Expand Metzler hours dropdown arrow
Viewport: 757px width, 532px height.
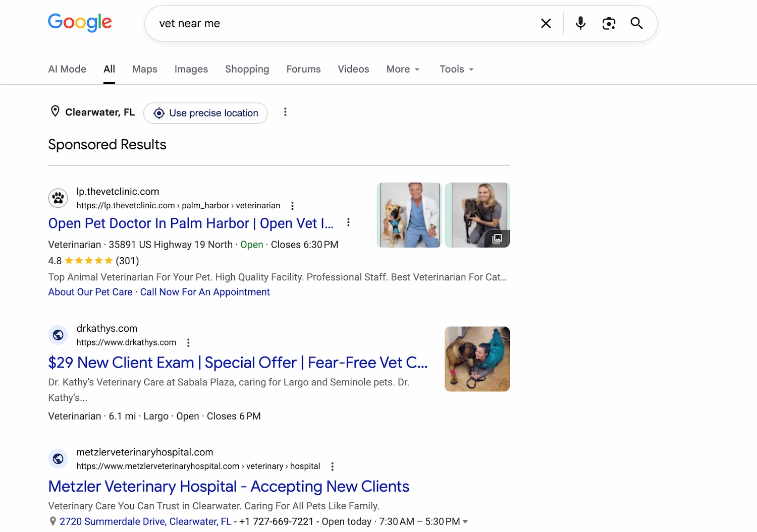coord(465,521)
